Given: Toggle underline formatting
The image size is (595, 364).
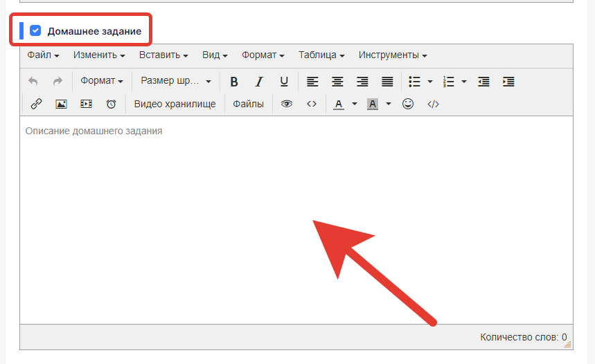Looking at the screenshot, I should [284, 82].
